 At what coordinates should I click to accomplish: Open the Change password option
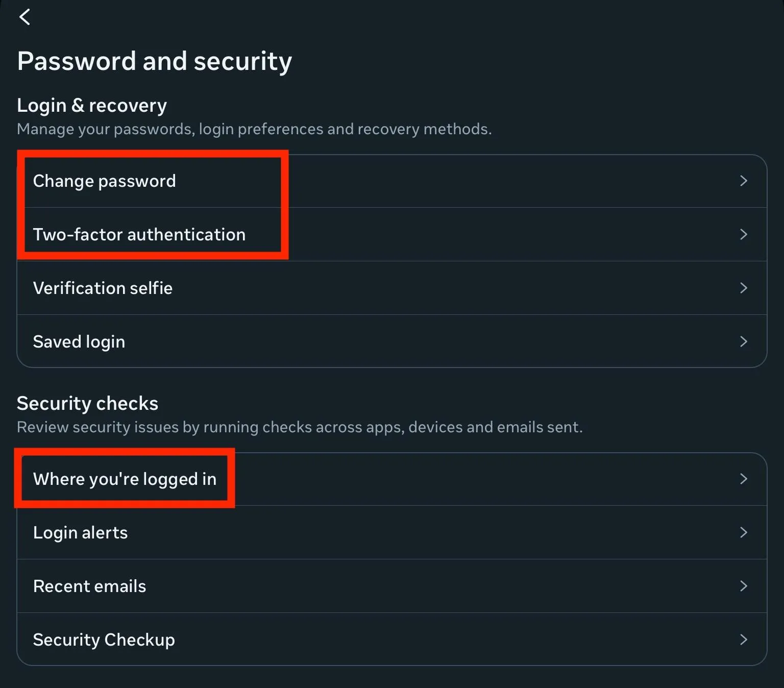[105, 181]
